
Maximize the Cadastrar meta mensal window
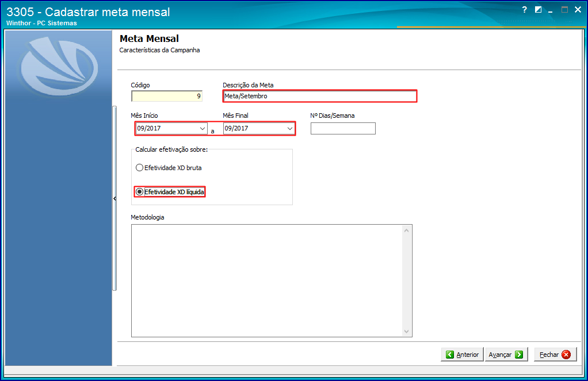click(x=564, y=10)
